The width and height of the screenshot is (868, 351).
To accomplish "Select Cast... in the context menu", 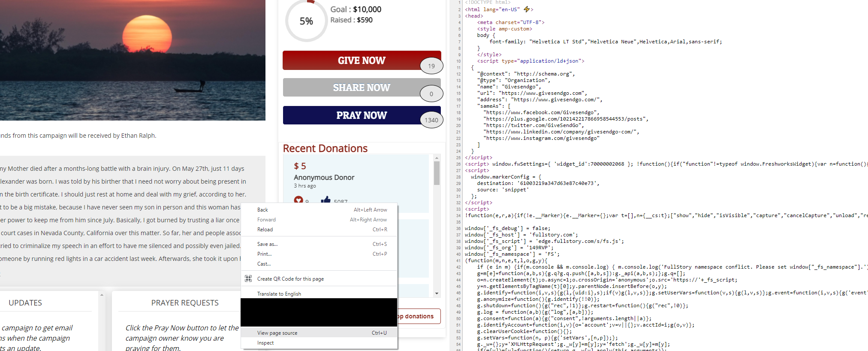I will tap(319, 264).
